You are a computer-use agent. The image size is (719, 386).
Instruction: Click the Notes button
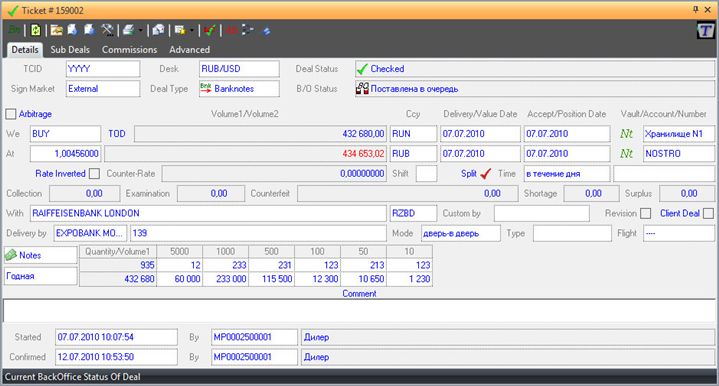tap(41, 255)
